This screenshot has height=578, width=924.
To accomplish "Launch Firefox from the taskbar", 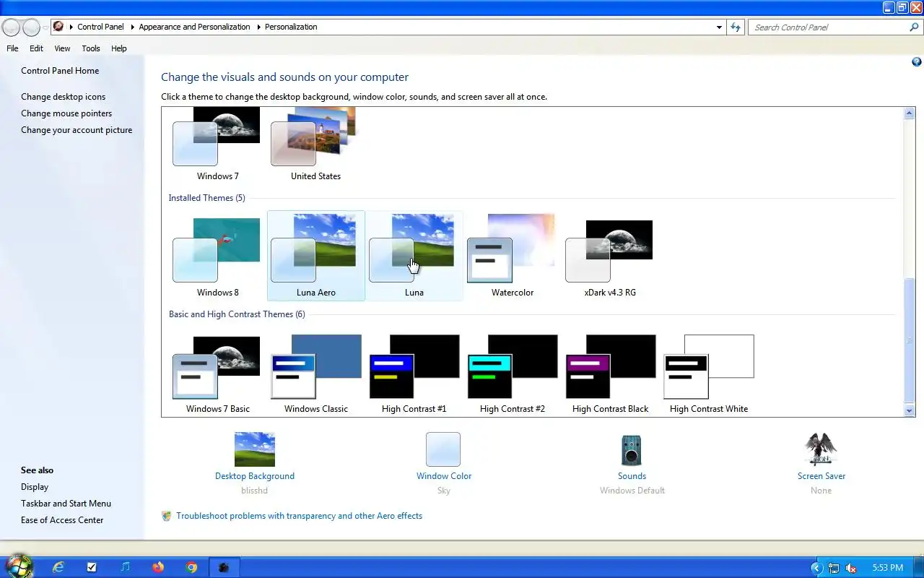I will pyautogui.click(x=158, y=567).
